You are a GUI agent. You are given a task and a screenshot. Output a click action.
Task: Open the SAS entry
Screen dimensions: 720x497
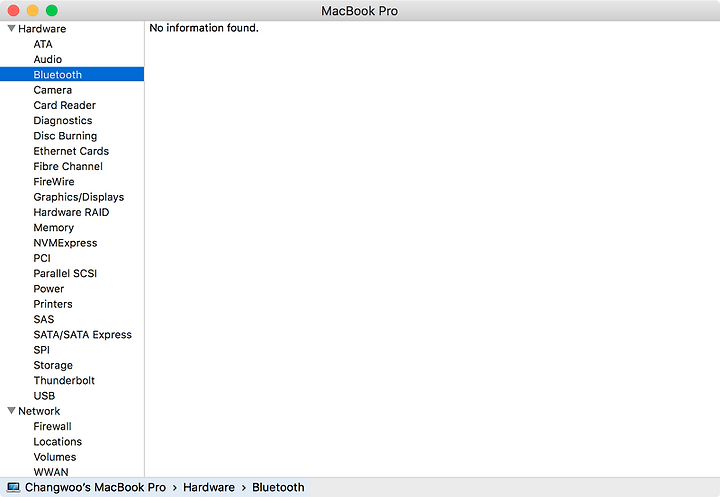[x=44, y=319]
